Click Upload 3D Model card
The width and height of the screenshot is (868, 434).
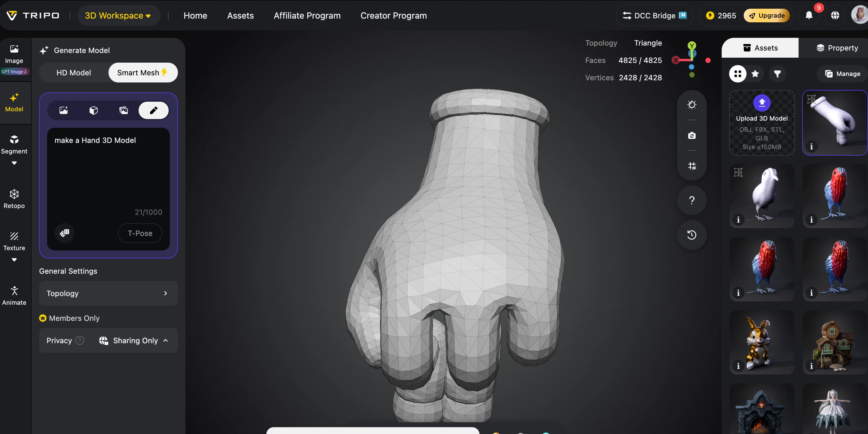762,123
